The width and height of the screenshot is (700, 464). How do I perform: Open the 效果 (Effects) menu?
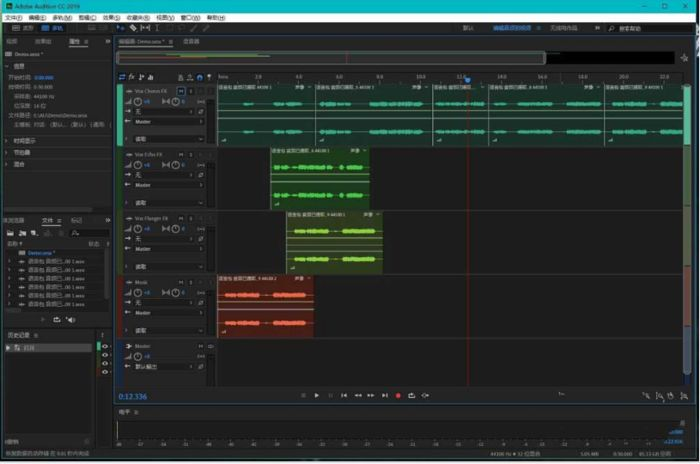111,18
